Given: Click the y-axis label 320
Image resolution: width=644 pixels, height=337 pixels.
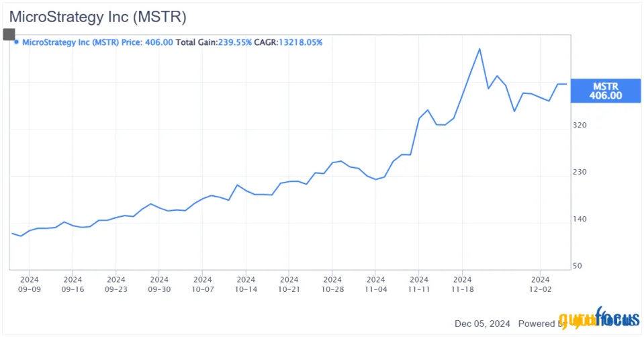Looking at the screenshot, I should (580, 125).
